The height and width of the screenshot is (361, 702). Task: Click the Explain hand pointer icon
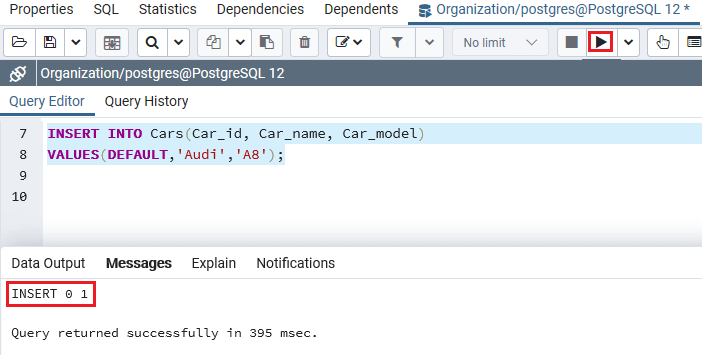click(x=663, y=43)
